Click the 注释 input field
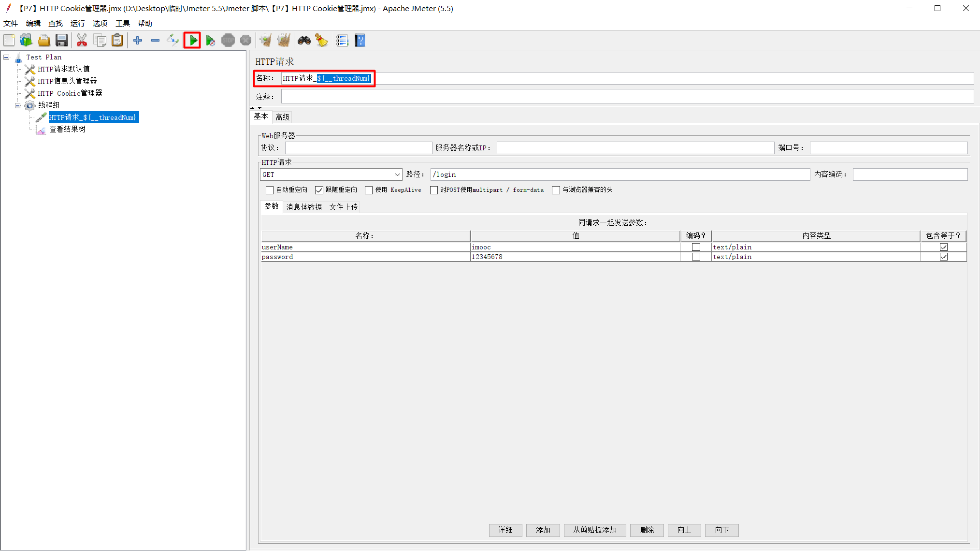This screenshot has height=551, width=980. 627,97
